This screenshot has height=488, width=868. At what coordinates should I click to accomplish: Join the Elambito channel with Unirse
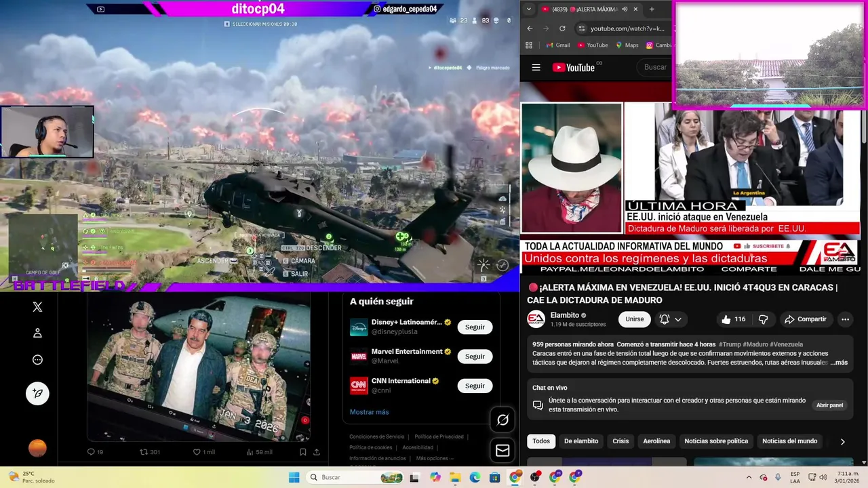[x=635, y=319]
